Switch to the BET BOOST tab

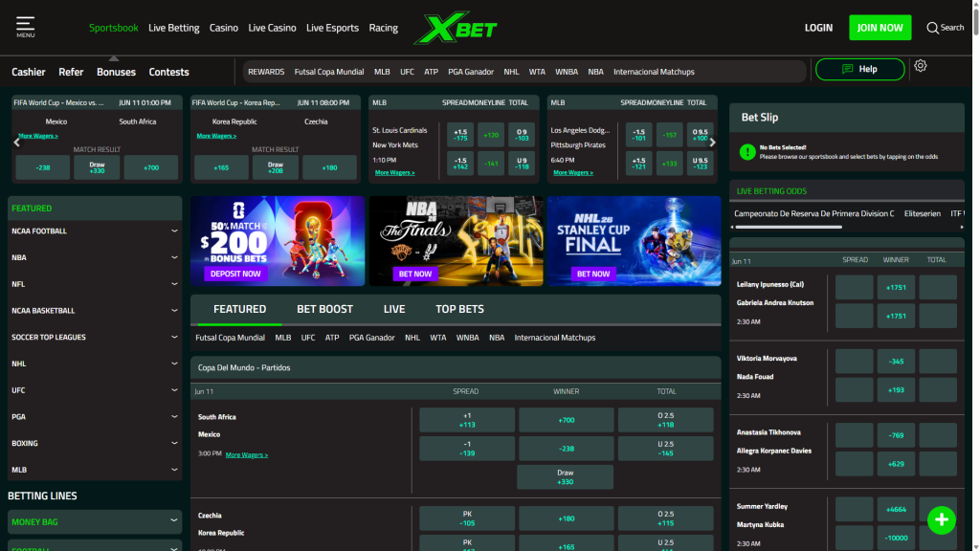click(324, 309)
